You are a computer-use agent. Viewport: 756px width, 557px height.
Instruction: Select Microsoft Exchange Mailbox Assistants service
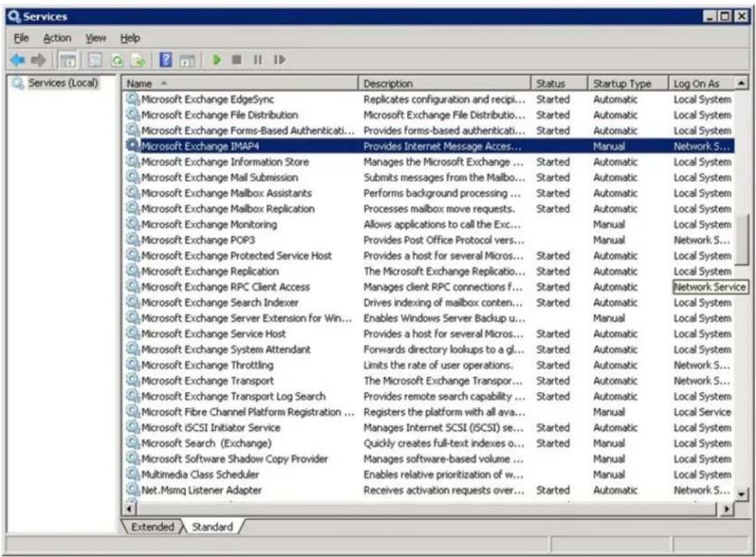click(x=429, y=193)
